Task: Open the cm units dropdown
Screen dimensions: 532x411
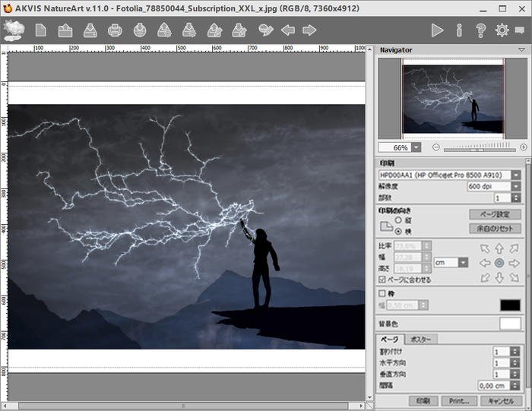Action: (463, 262)
